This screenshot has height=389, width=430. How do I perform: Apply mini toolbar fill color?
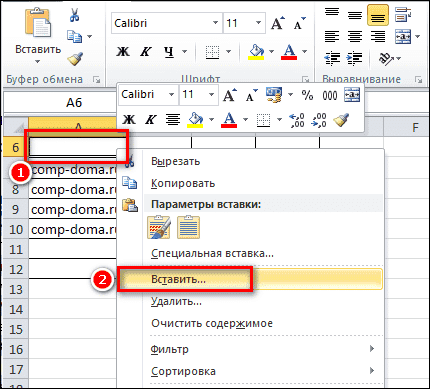click(x=196, y=119)
